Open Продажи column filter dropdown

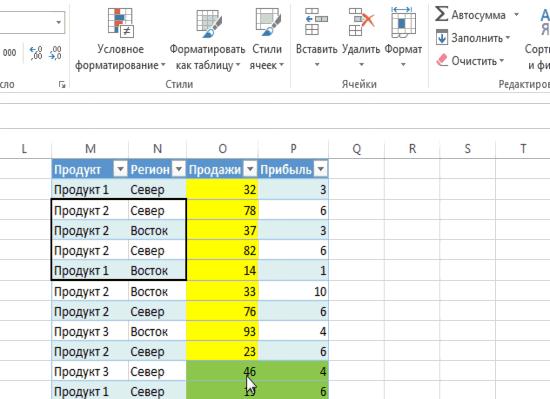(250, 170)
